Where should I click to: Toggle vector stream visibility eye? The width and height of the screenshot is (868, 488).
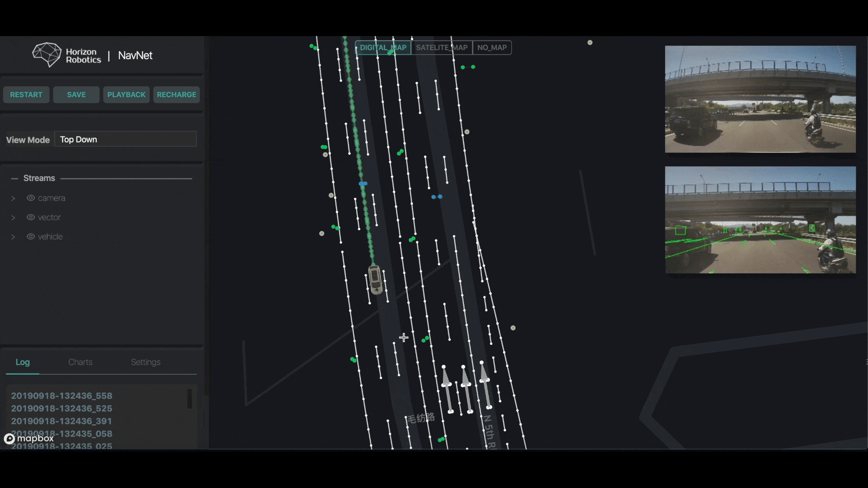click(x=31, y=217)
